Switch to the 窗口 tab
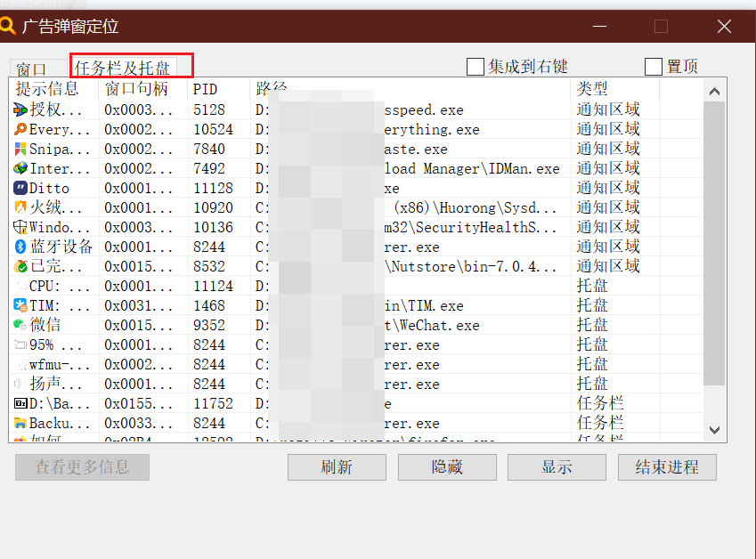 [31, 69]
